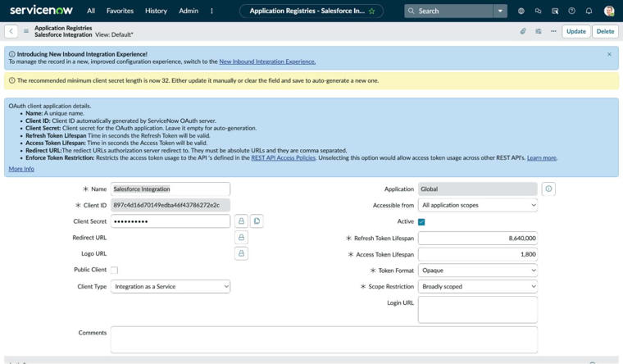Screen dimensions: 623x364
Task: Open the notifications bell icon
Action: tap(589, 11)
